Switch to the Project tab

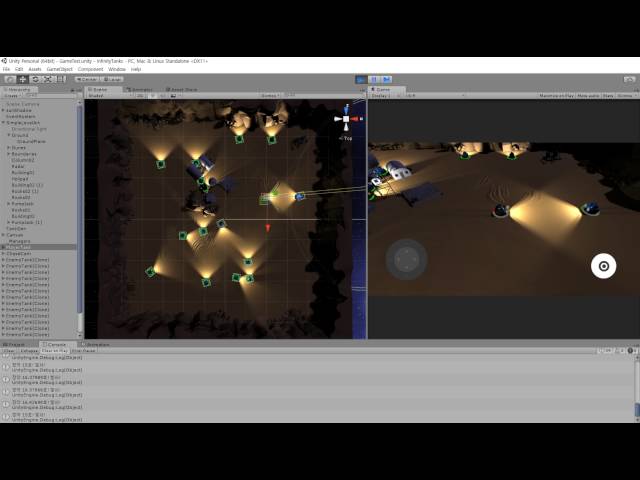15,344
